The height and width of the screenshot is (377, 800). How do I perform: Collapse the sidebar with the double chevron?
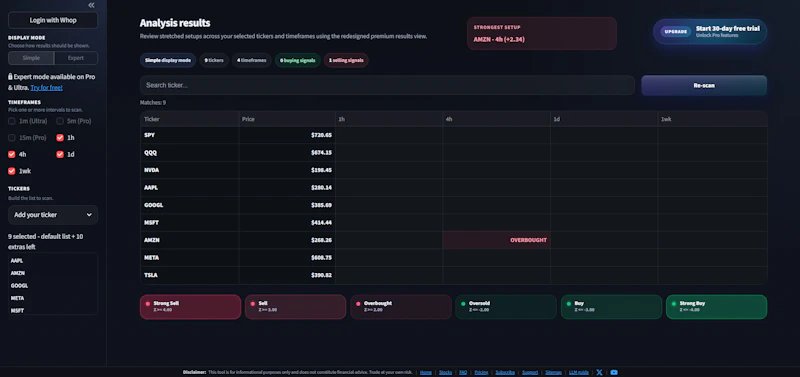tap(91, 5)
